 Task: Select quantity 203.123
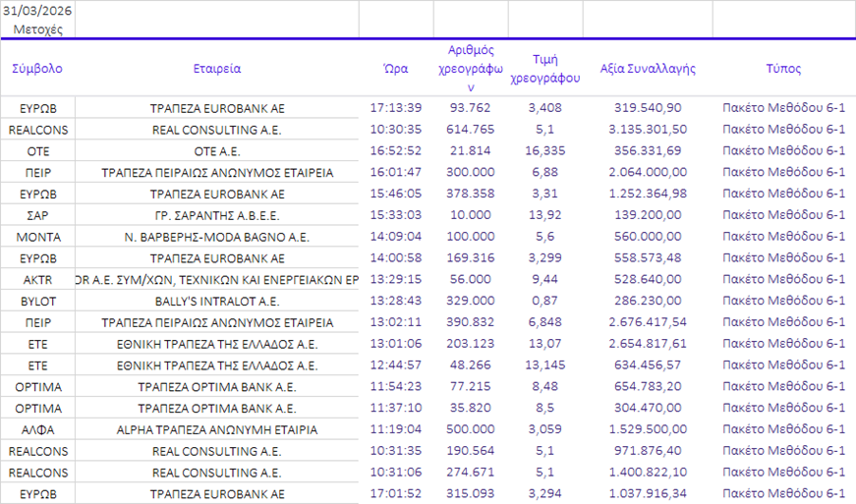point(471,344)
